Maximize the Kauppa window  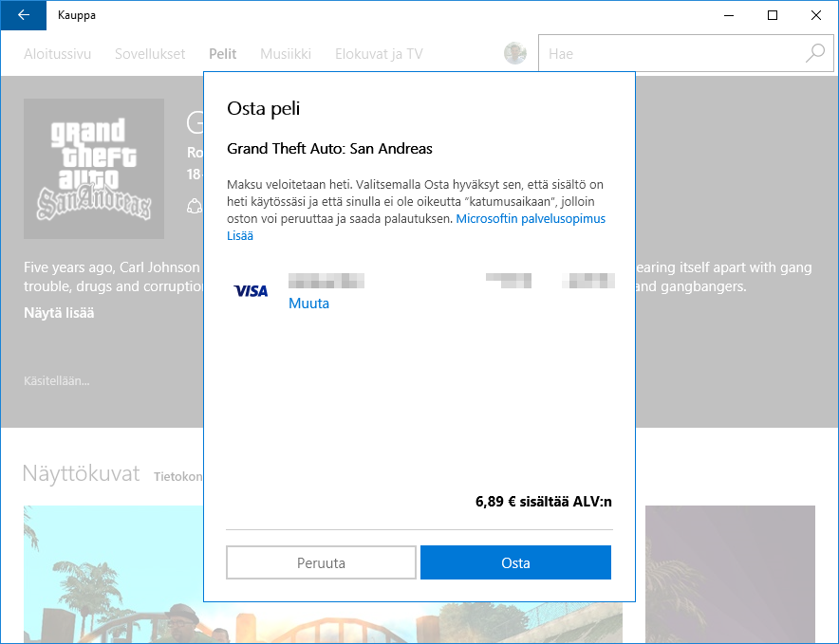click(x=773, y=15)
